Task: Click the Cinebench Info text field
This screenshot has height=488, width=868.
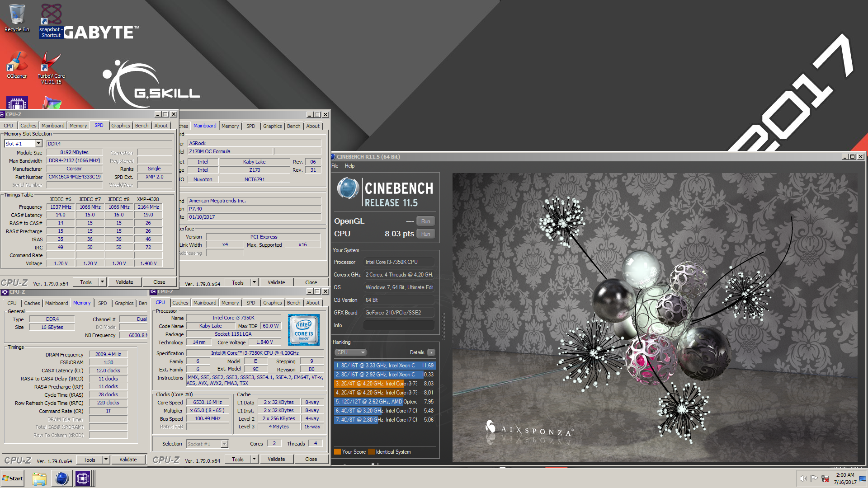Action: click(x=399, y=325)
